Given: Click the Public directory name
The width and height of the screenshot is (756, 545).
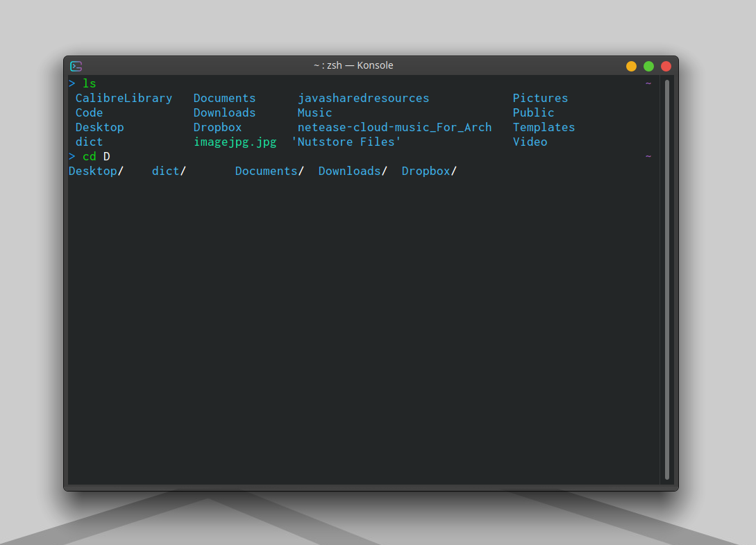Looking at the screenshot, I should (534, 112).
